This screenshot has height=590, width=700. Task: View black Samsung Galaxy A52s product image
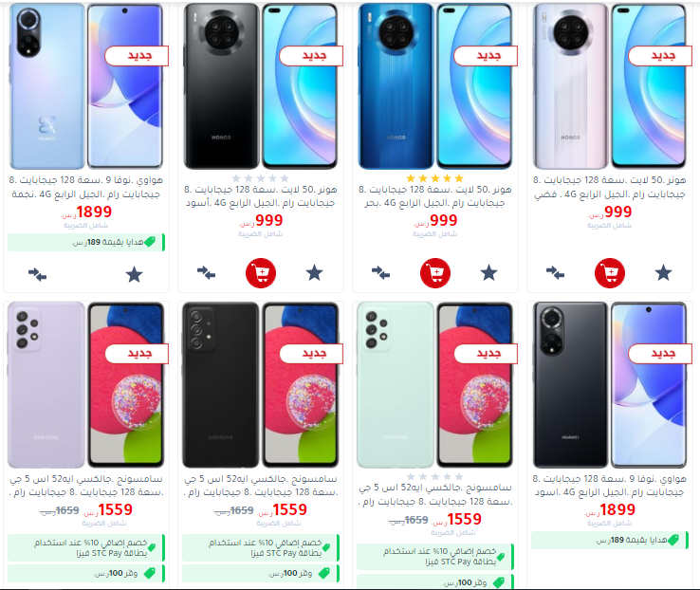pos(261,385)
